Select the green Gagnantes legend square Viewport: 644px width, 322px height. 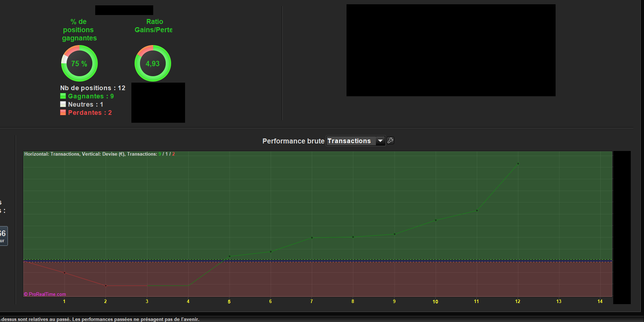click(x=63, y=96)
